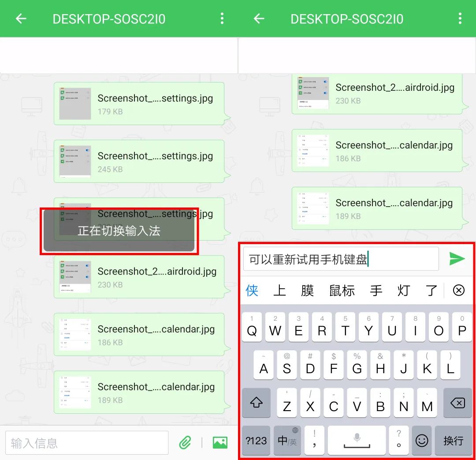The image size is (476, 460).
Task: Tap the green send arrow
Action: coord(457,259)
